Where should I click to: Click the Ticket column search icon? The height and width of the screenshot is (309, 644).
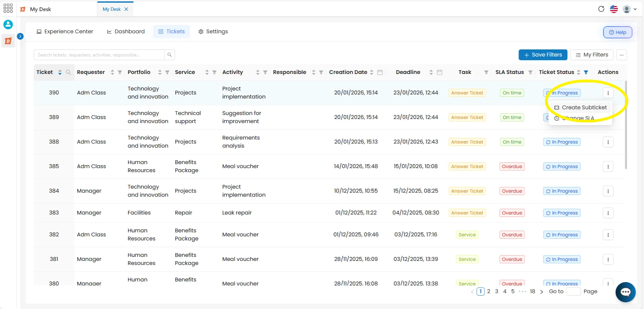click(68, 72)
